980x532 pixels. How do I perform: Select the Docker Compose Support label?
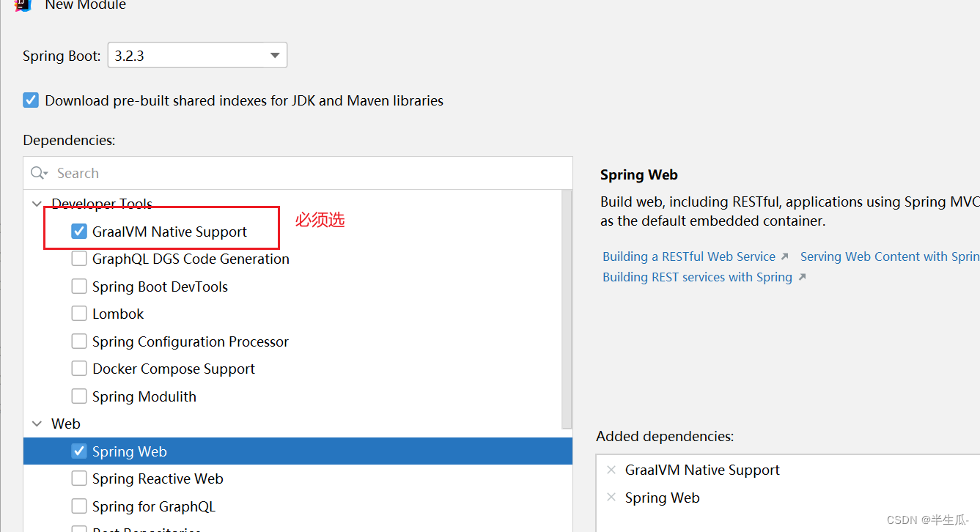[174, 369]
